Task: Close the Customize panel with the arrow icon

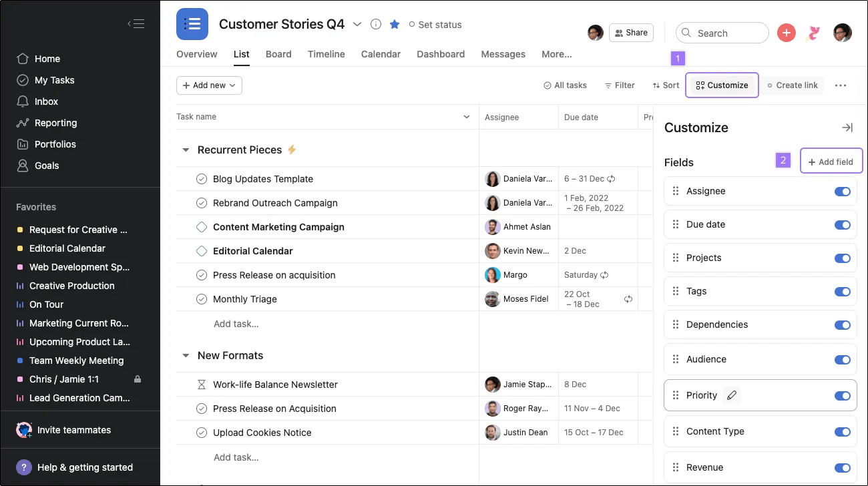Action: click(x=847, y=128)
